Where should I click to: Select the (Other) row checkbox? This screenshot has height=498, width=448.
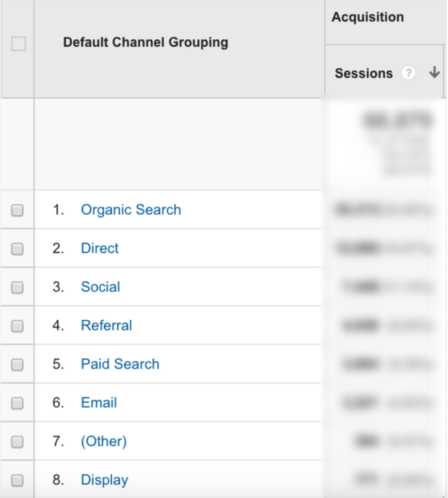coord(18,441)
